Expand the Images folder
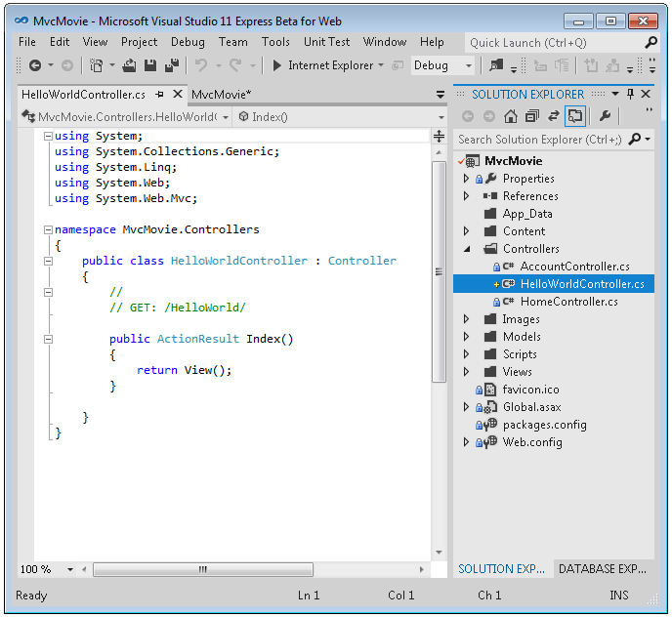The height and width of the screenshot is (617, 672). [467, 319]
